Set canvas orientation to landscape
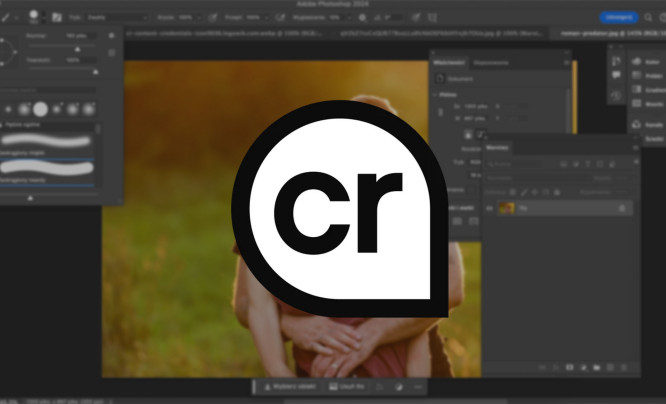 coord(480,135)
